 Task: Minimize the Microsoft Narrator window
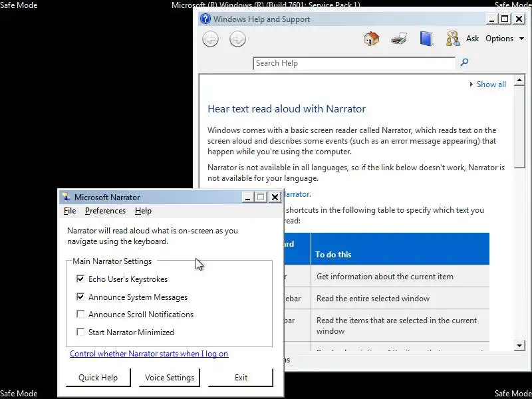(x=247, y=197)
